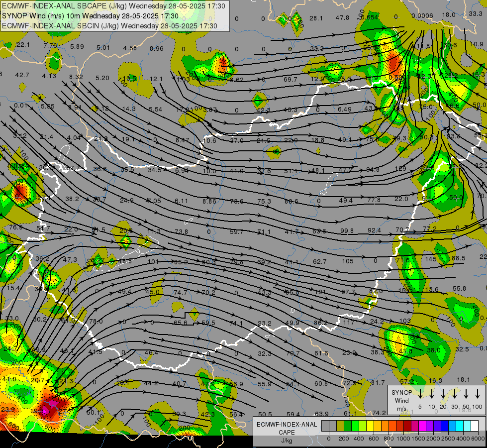
Task: Click the map value '5.89'
Action: pos(77,47)
